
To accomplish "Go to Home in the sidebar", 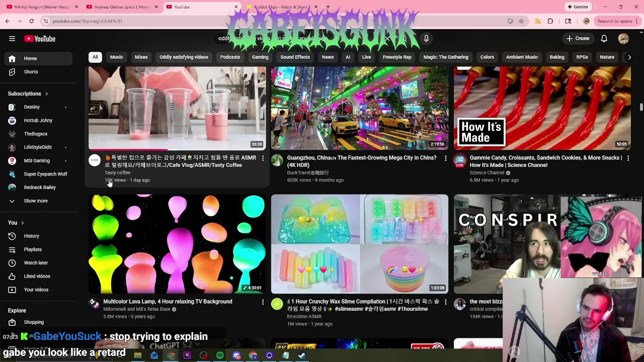I will click(38, 58).
